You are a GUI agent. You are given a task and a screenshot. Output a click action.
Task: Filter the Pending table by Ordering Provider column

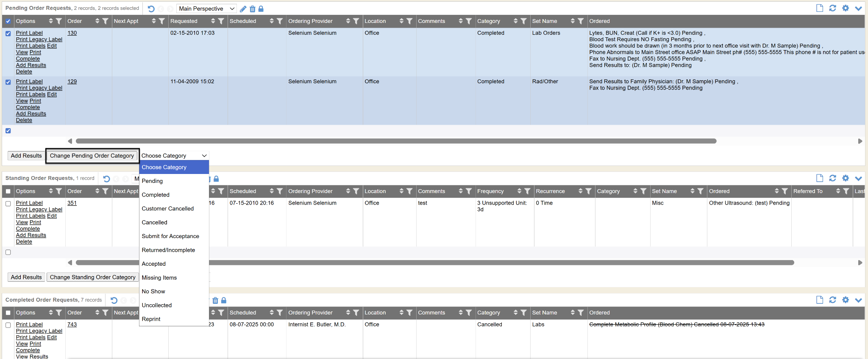click(356, 21)
